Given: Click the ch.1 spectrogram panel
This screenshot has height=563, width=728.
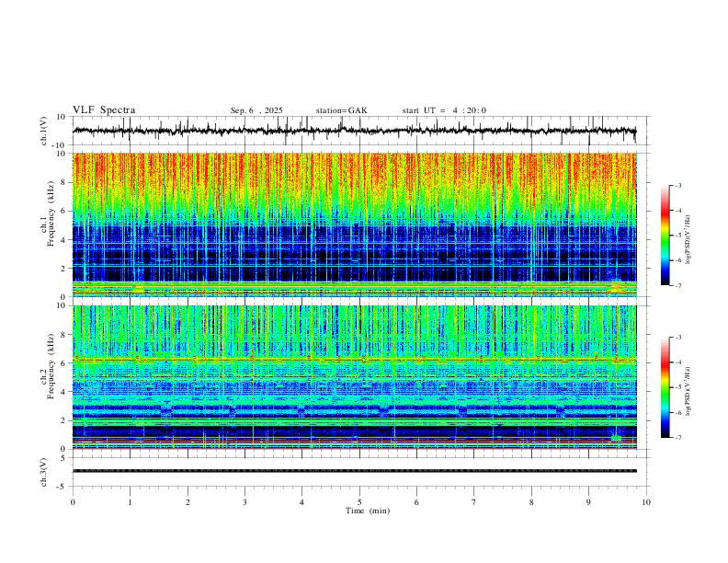Looking at the screenshot, I should pyautogui.click(x=354, y=224).
